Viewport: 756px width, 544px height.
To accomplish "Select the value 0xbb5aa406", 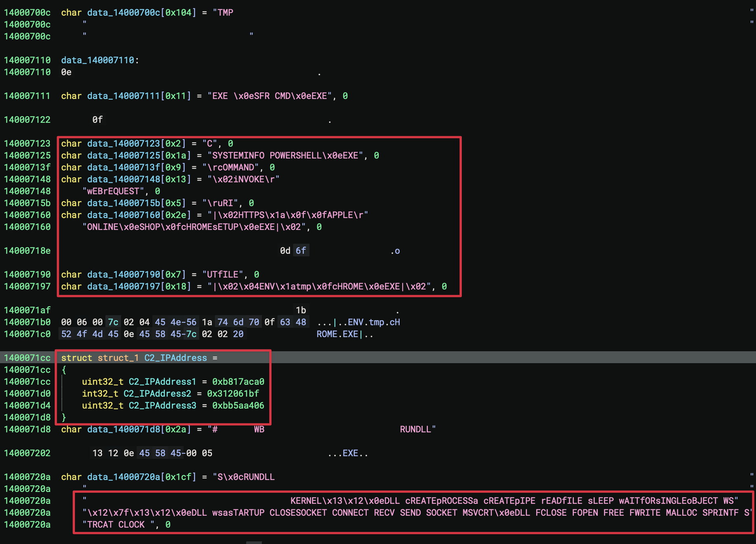I will point(238,405).
